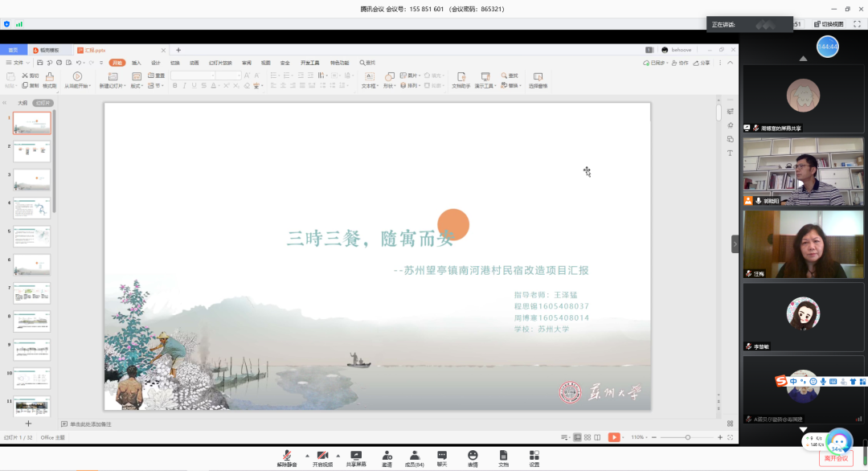This screenshot has height=471, width=868.
Task: Select slide 7 thumbnail
Action: 31,293
